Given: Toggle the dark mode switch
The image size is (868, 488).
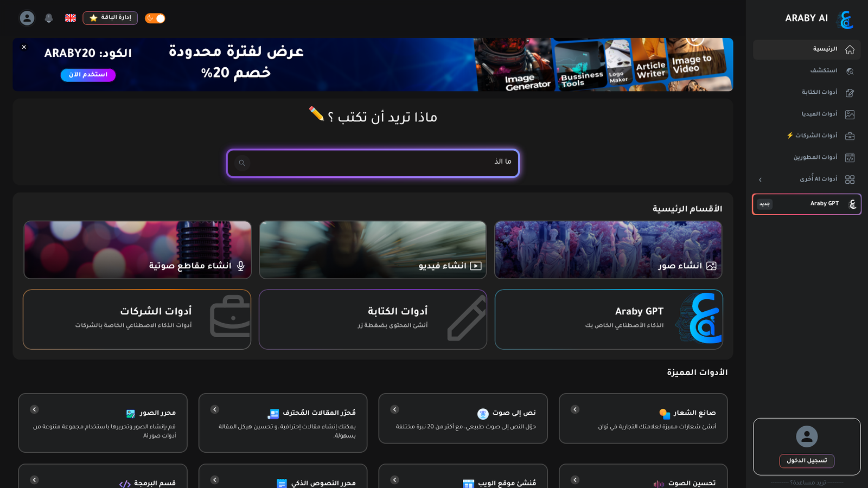Looking at the screenshot, I should [155, 18].
